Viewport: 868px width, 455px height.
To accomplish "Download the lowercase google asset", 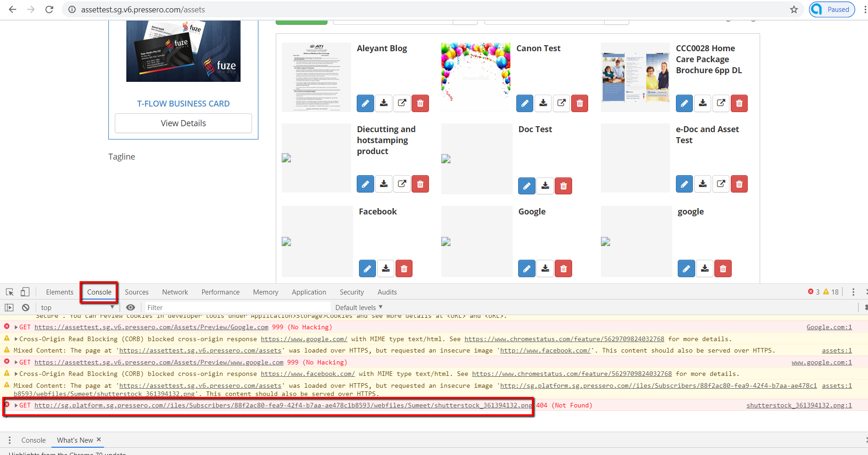I will click(x=705, y=268).
